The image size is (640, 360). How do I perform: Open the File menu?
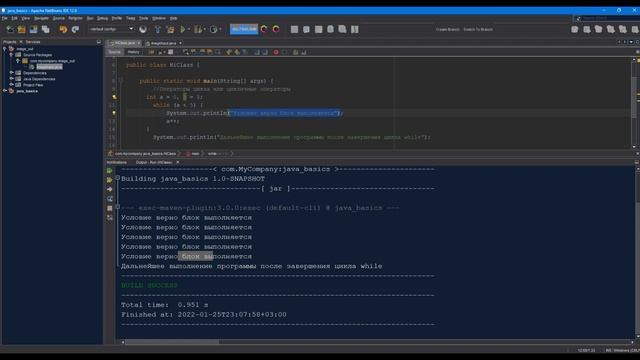click(x=4, y=18)
